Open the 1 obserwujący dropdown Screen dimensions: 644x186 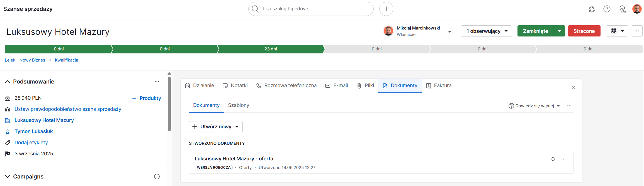486,31
